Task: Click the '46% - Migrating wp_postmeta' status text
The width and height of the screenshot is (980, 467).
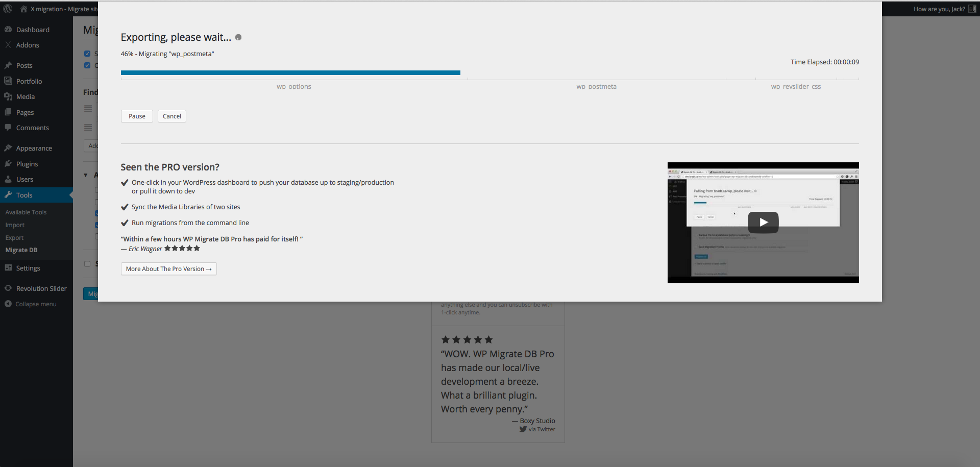Action: pos(167,54)
